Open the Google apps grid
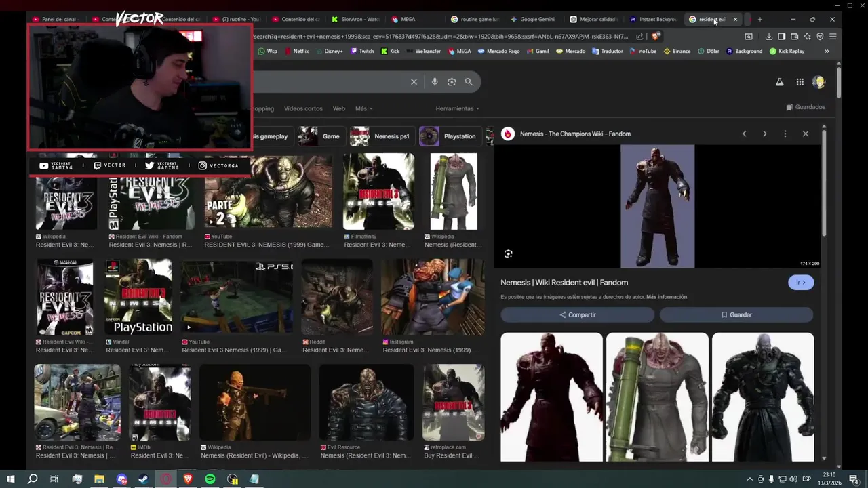The height and width of the screenshot is (488, 868). click(800, 82)
